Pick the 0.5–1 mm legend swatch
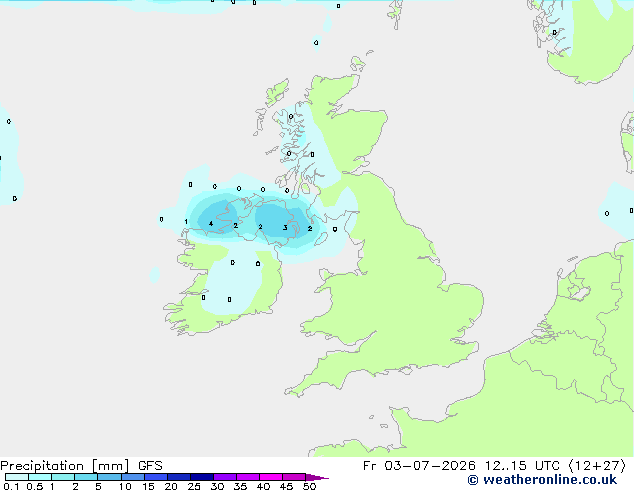This screenshot has width=634, height=490. [x=40, y=477]
